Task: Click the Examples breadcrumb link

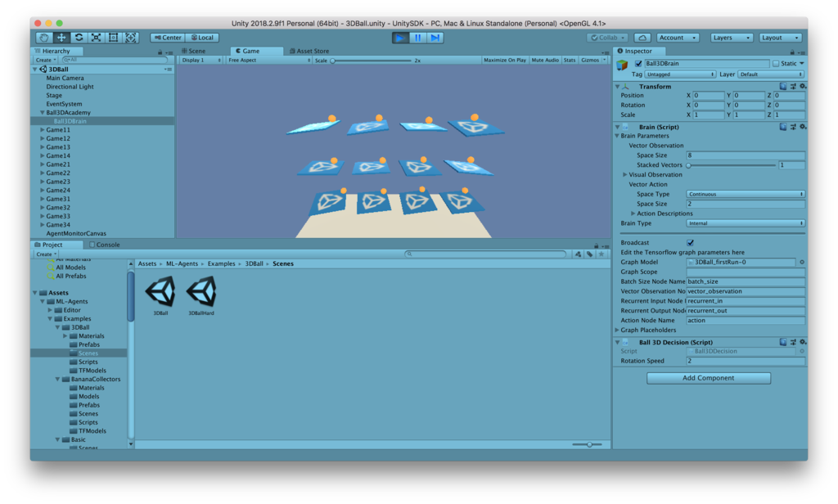Action: pos(221,264)
